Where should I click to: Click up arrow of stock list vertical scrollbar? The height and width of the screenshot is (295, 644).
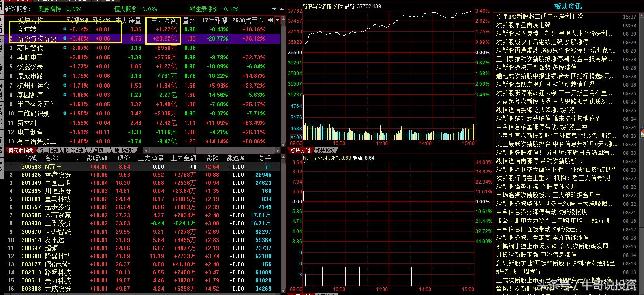pos(283,157)
